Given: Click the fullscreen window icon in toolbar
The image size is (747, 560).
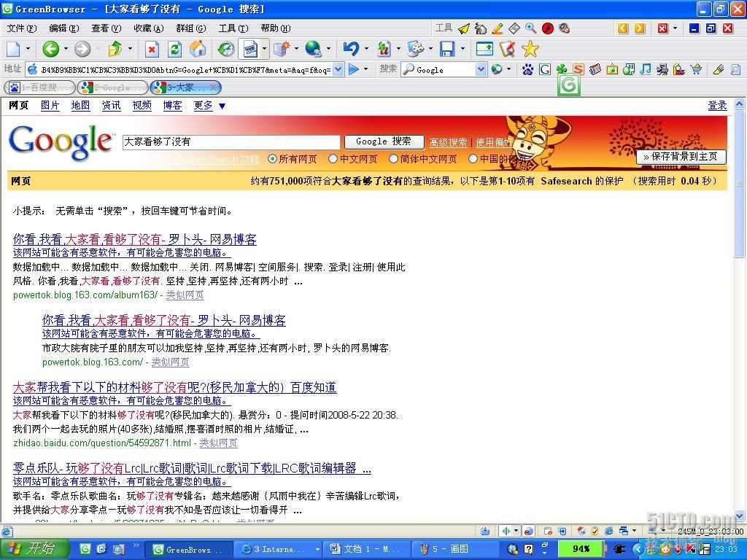Looking at the screenshot, I should 484,49.
